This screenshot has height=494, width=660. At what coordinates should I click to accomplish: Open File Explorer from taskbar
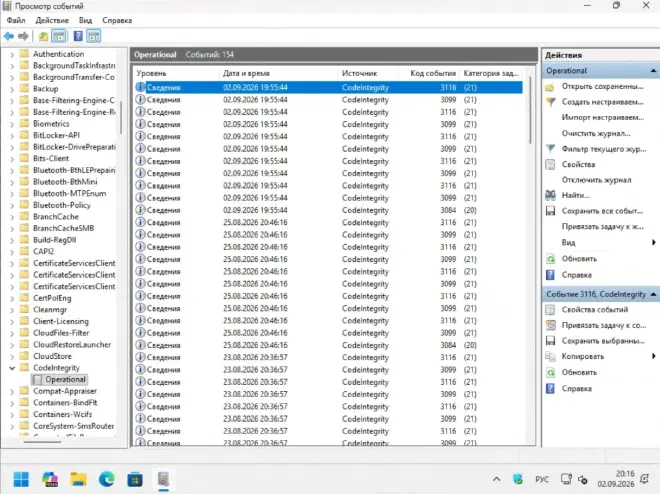click(78, 479)
